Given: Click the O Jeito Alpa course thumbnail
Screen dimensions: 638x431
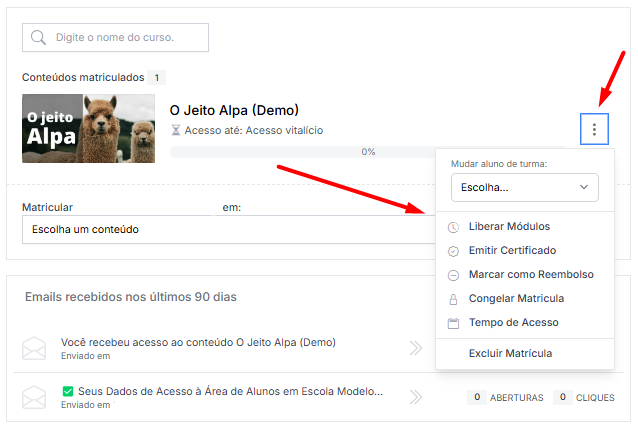Looking at the screenshot, I should coord(88,129).
